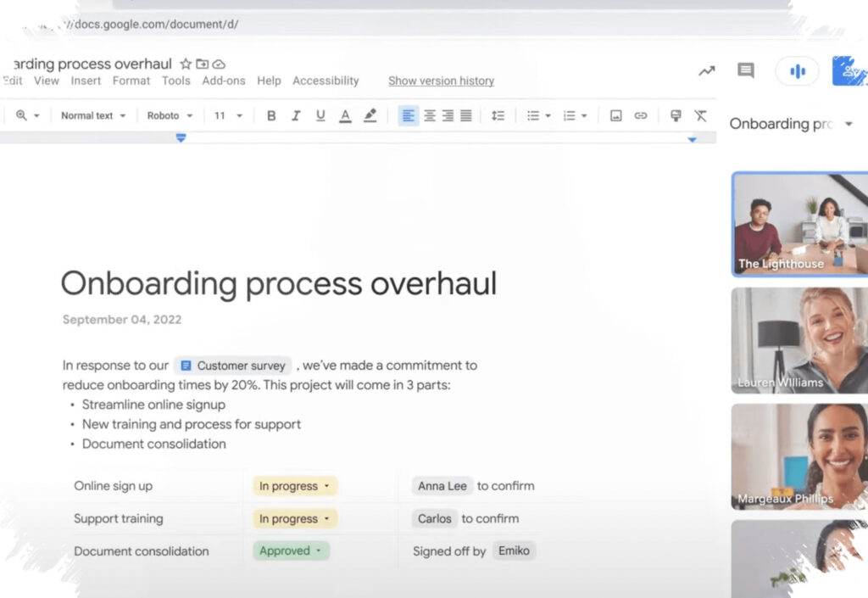Toggle bold formatting
Image resolution: width=868 pixels, height=598 pixels.
(271, 115)
